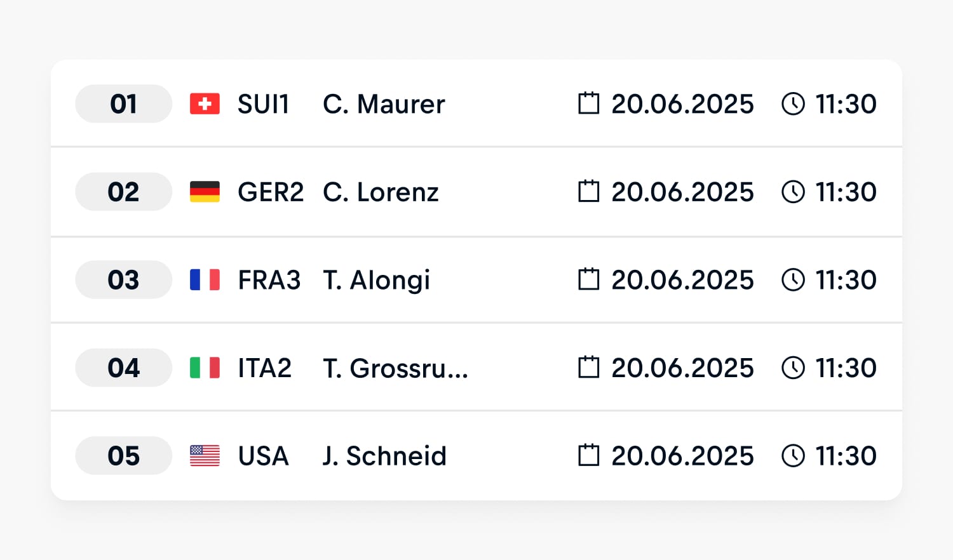Open athlete C. Maurer's name
This screenshot has width=953, height=560.
pos(384,104)
